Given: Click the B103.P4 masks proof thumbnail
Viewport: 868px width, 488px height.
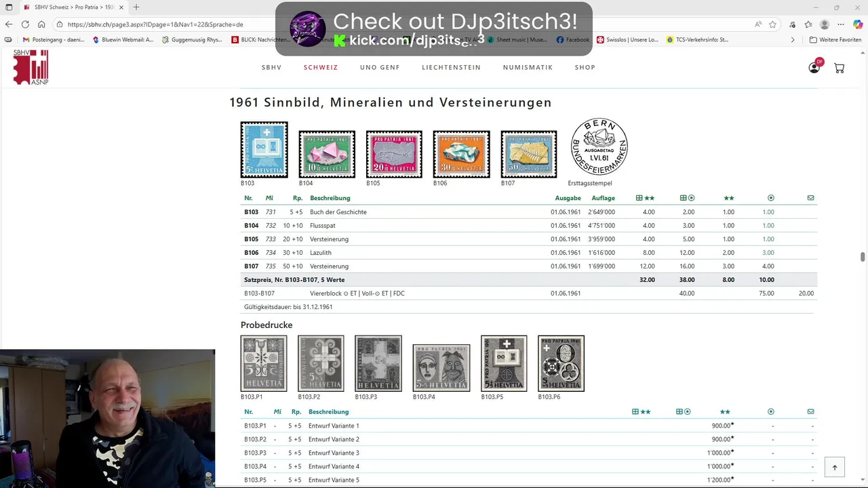Looking at the screenshot, I should tap(441, 367).
